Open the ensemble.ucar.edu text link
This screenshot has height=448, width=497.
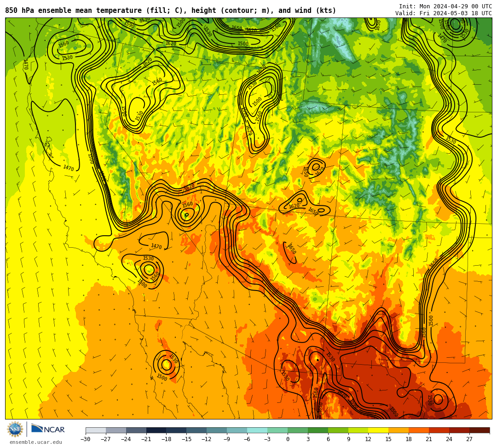coord(36,442)
